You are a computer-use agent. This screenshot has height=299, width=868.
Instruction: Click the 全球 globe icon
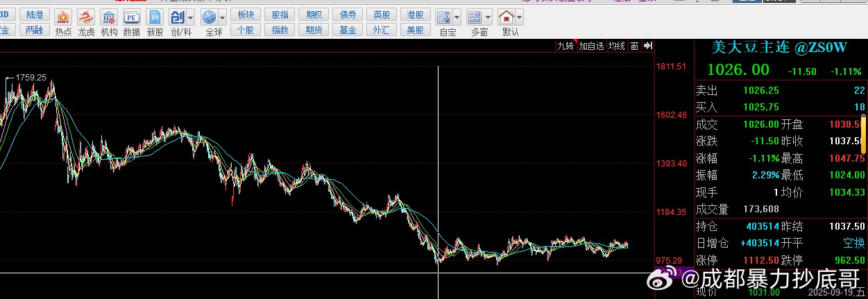point(209,17)
